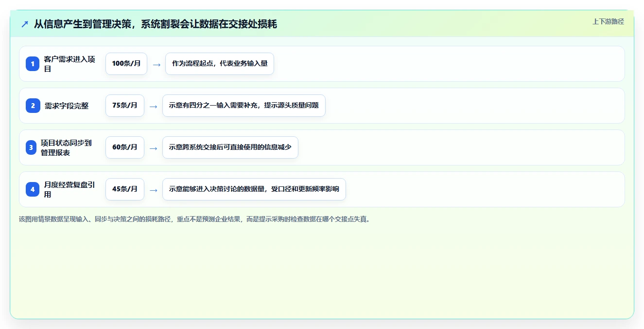
Task: Click the arrow after 100条/月
Action: tap(157, 64)
